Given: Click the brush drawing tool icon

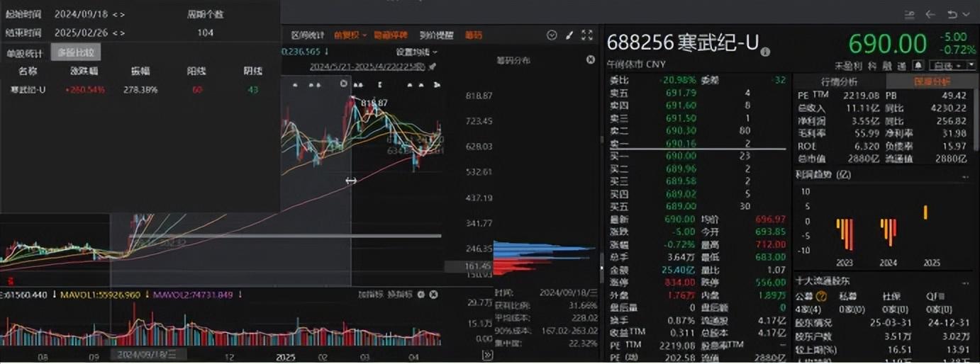Looking at the screenshot, I should coord(569,35).
